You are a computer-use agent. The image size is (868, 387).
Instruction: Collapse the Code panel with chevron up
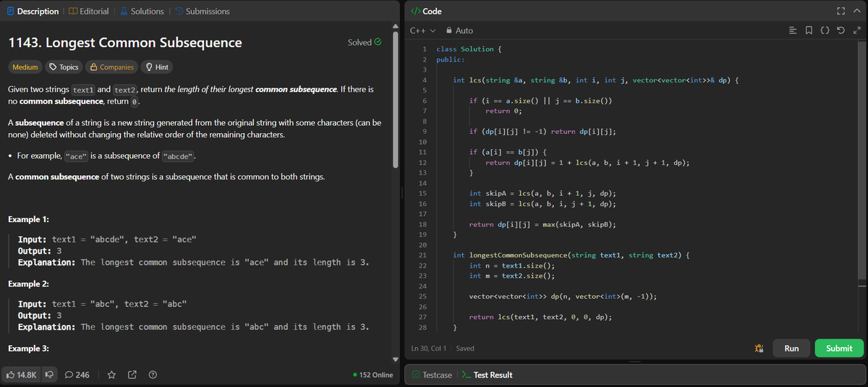point(858,11)
